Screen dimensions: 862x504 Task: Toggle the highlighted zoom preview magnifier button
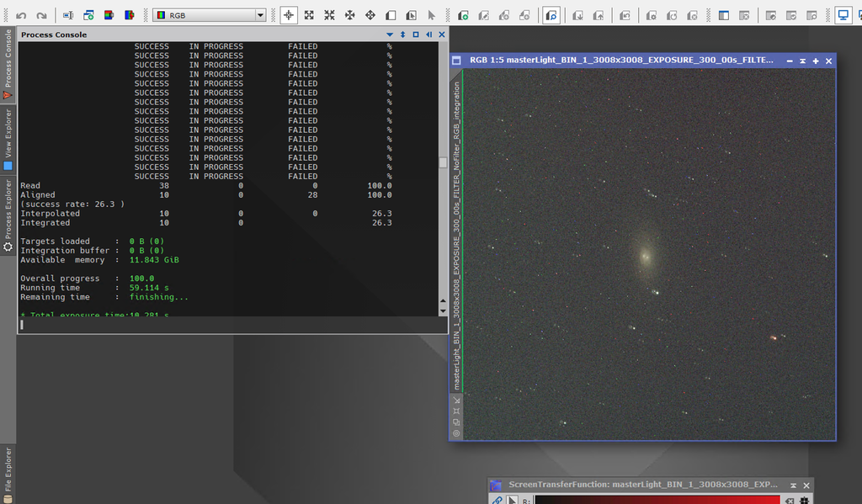(551, 15)
